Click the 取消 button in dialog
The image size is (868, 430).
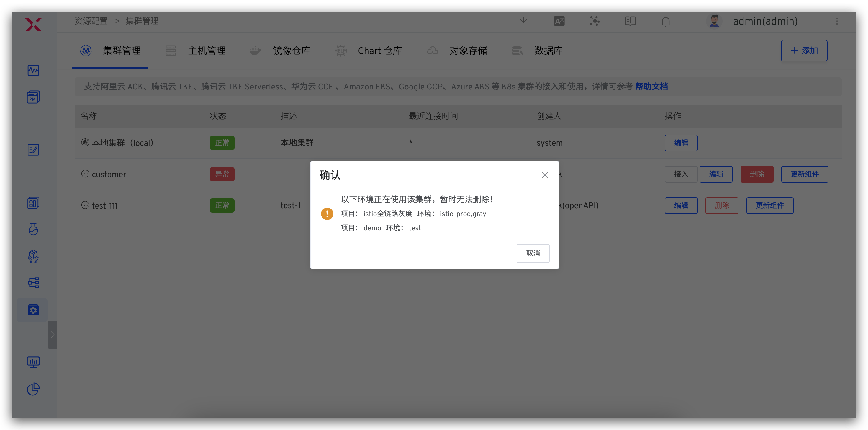[533, 253]
